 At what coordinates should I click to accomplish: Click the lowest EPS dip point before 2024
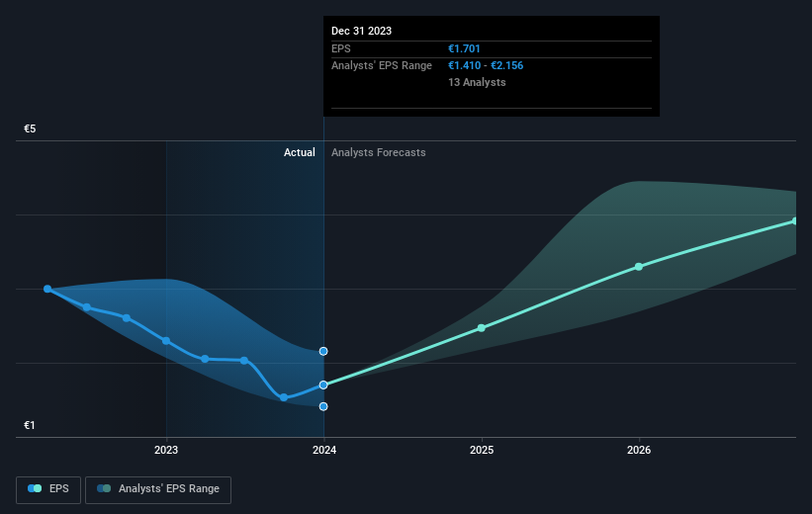pos(283,397)
